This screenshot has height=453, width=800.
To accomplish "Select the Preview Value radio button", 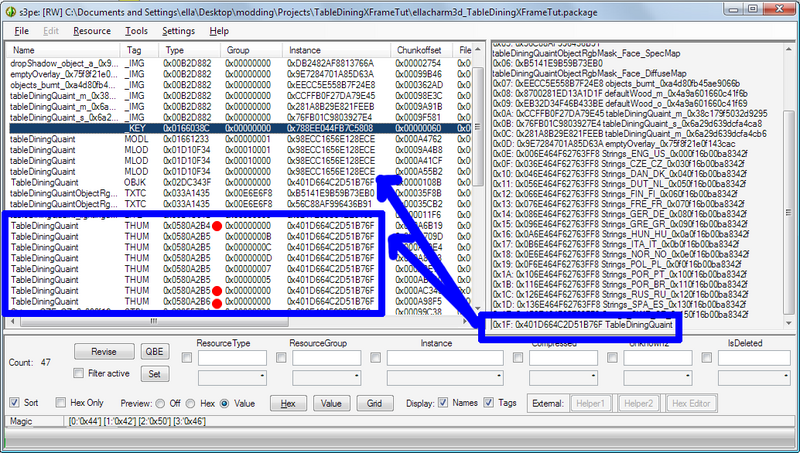I will pyautogui.click(x=224, y=404).
